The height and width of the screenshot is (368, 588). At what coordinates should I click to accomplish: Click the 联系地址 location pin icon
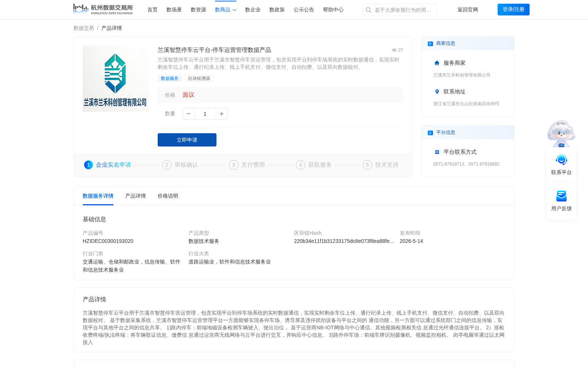click(437, 92)
